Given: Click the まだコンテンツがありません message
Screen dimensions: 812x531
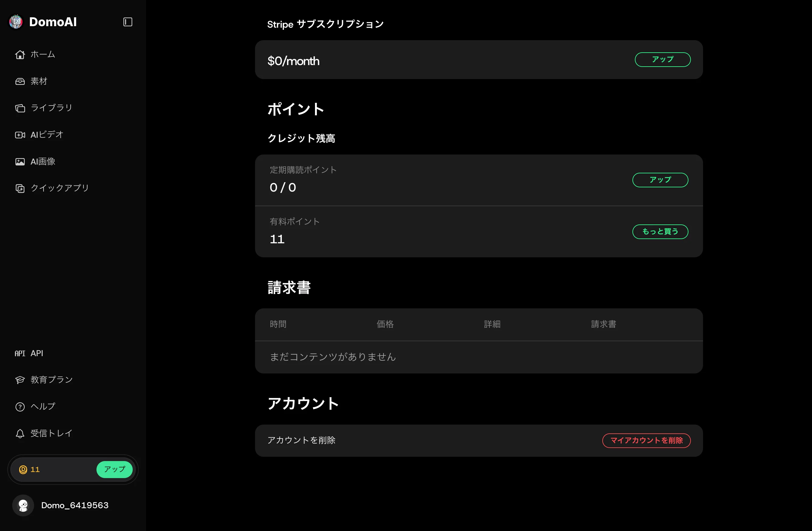Looking at the screenshot, I should pos(333,357).
